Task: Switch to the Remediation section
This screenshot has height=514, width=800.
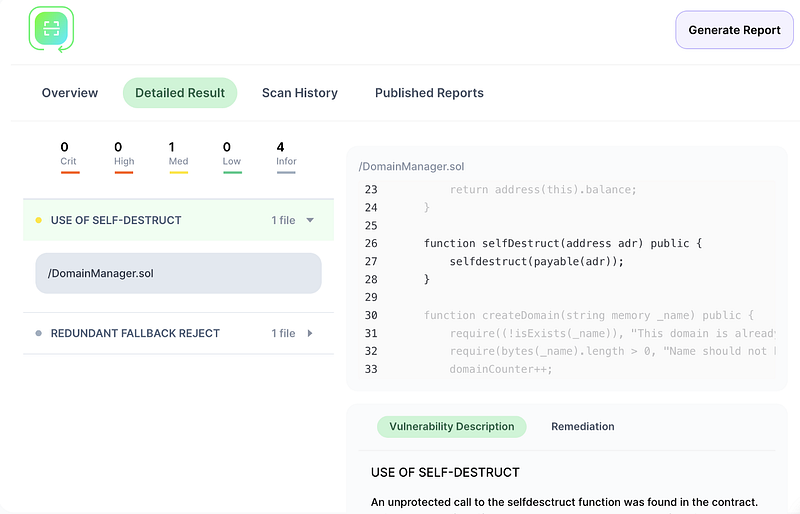Action: pyautogui.click(x=582, y=426)
